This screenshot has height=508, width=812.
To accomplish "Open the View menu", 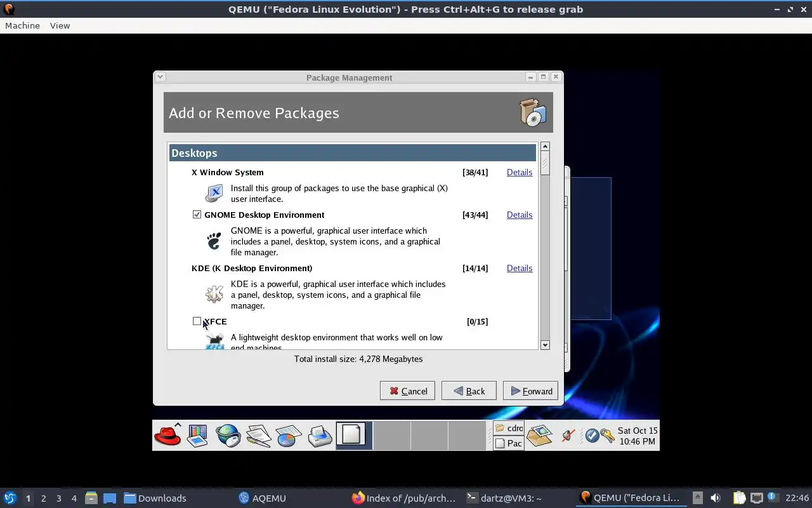I will click(60, 25).
